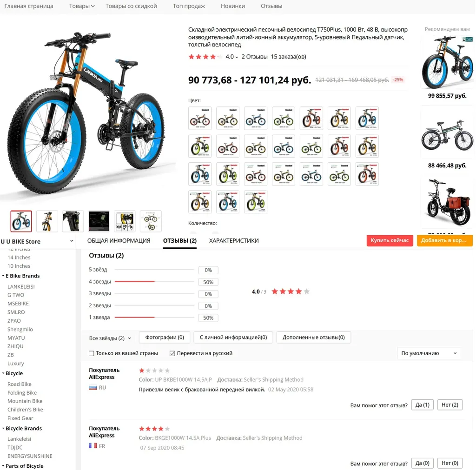
Task: Expand the U U BIKE Store chevron
Action: (72, 241)
